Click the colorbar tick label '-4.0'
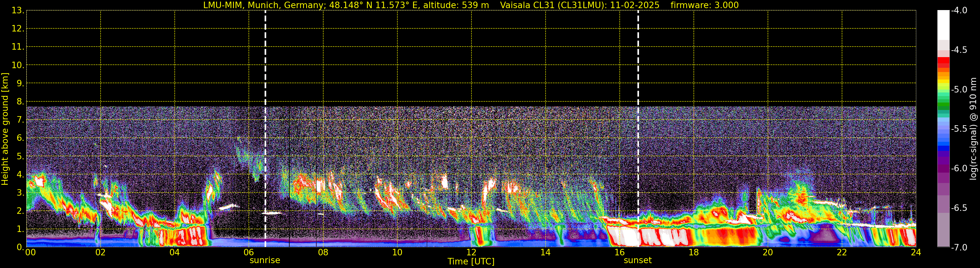The width and height of the screenshot is (980, 268). 959,11
